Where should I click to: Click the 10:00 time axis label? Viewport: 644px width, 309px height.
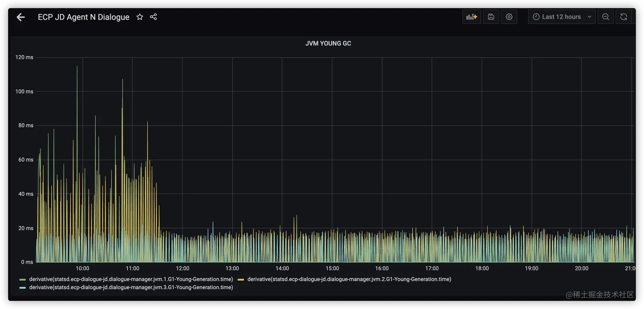(83, 269)
